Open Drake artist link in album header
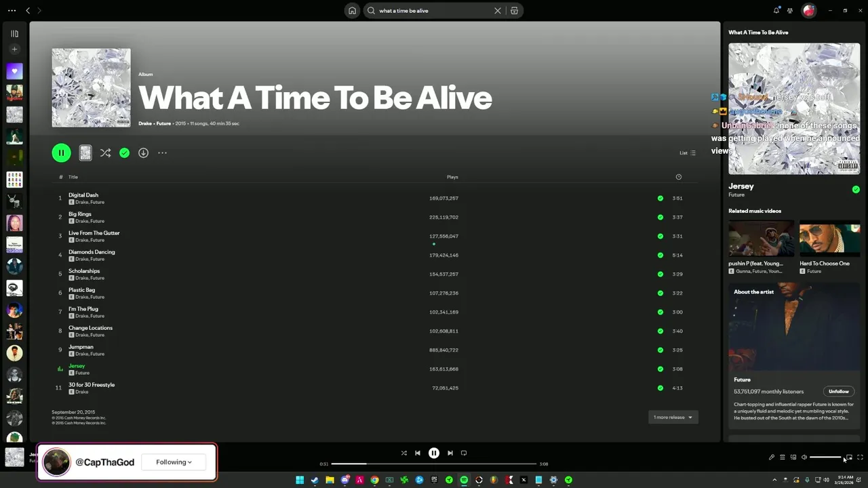Image resolution: width=868 pixels, height=488 pixels. coord(145,124)
